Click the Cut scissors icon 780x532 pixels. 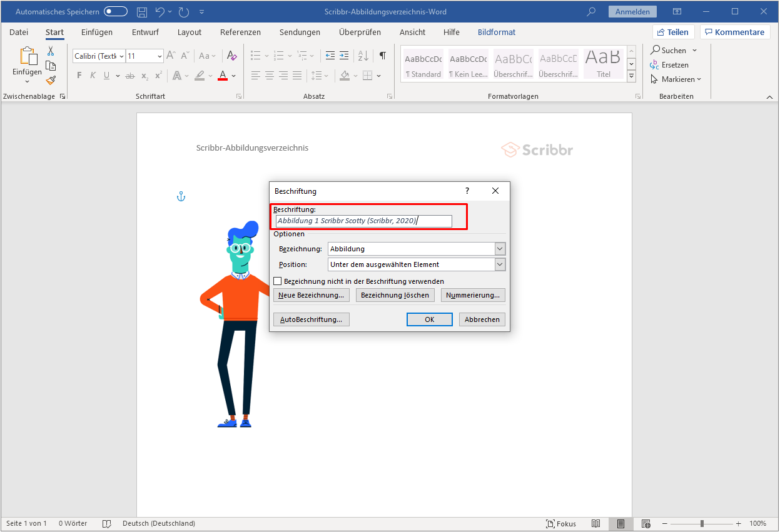point(51,51)
